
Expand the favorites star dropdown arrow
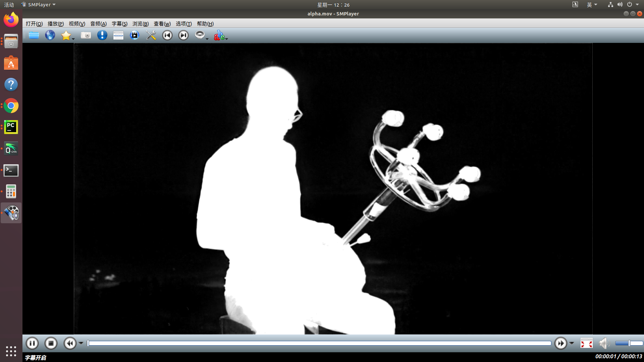pos(73,39)
